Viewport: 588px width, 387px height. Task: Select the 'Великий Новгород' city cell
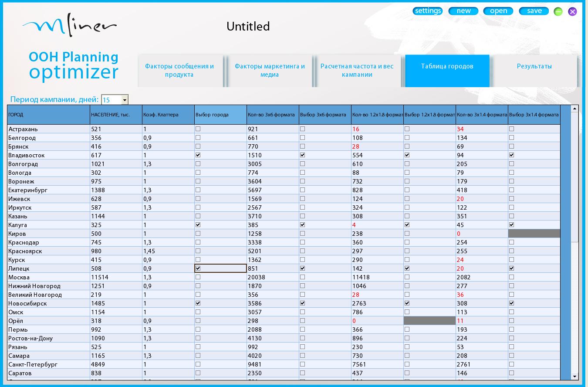point(48,295)
